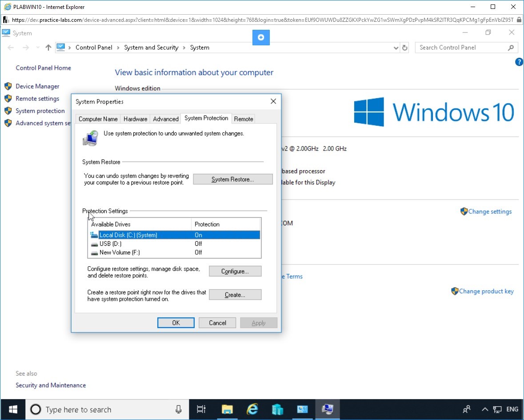Screen dimensions: 524x420
Task: Select USB (D:) drive row
Action: 174,244
